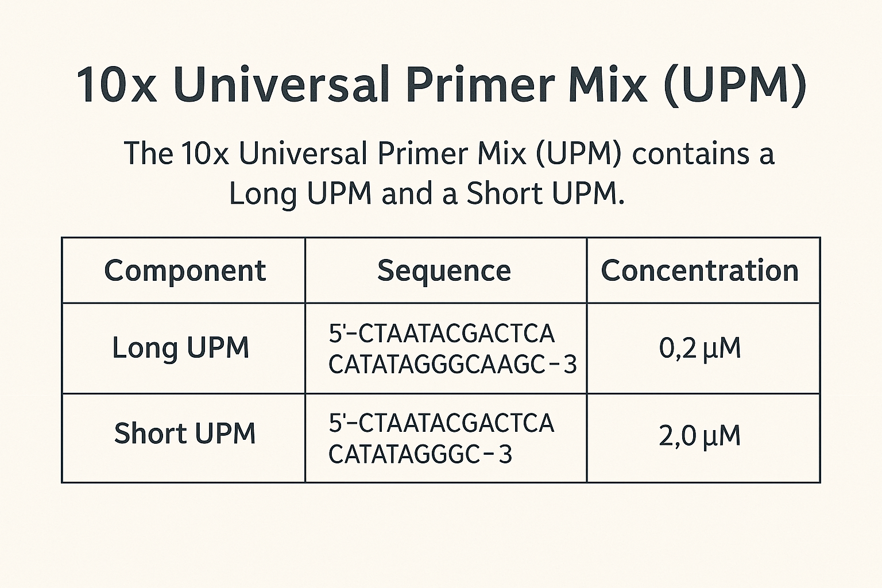Viewport: 882px width, 588px height.
Task: Click the Concentration column header
Action: (x=699, y=270)
